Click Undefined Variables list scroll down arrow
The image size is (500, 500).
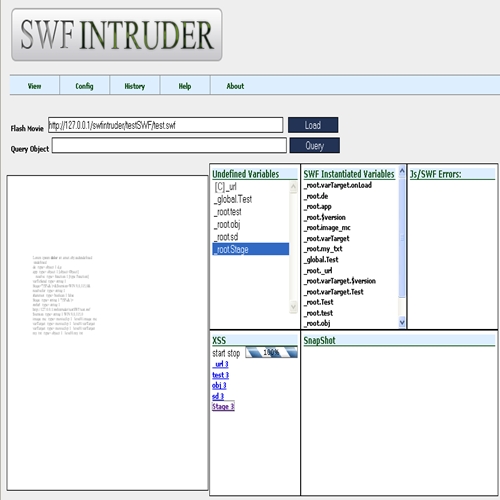tap(293, 307)
